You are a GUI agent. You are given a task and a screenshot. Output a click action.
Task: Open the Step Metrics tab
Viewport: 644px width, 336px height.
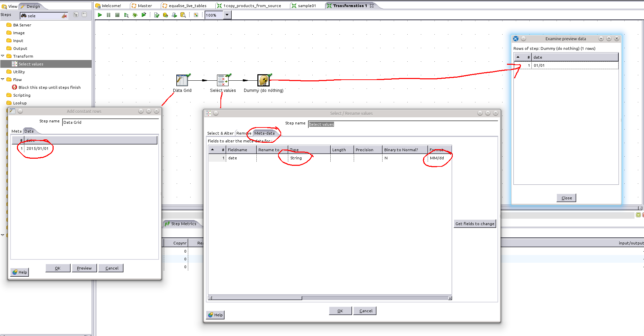[x=181, y=224]
